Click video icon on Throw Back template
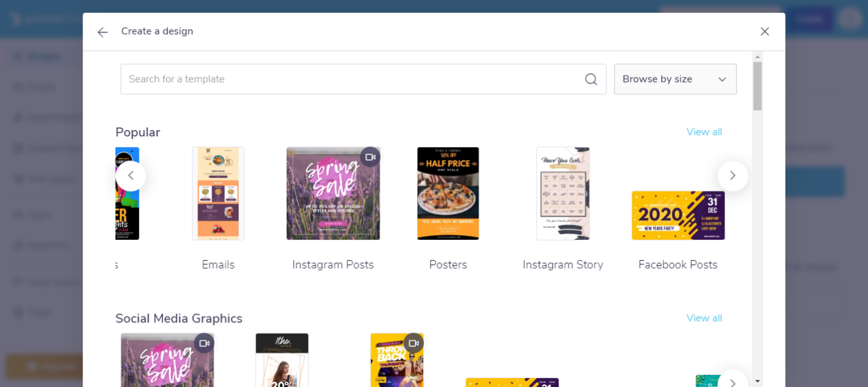868x387 pixels. [414, 343]
